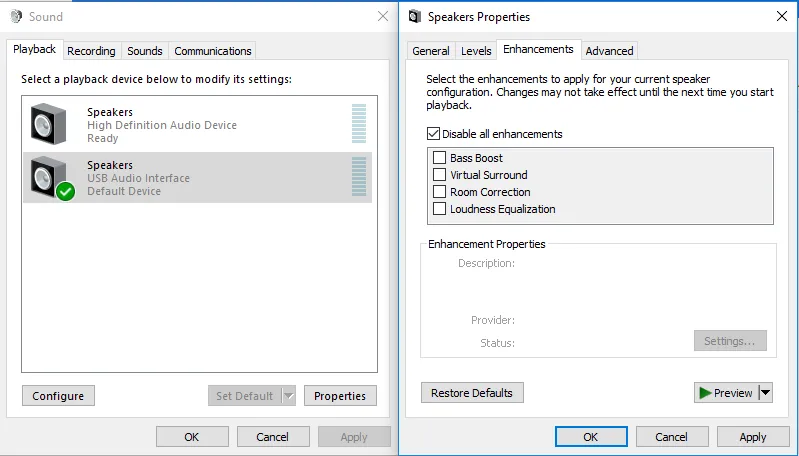
Task: Open Properties for the selected playback device
Action: pos(340,396)
